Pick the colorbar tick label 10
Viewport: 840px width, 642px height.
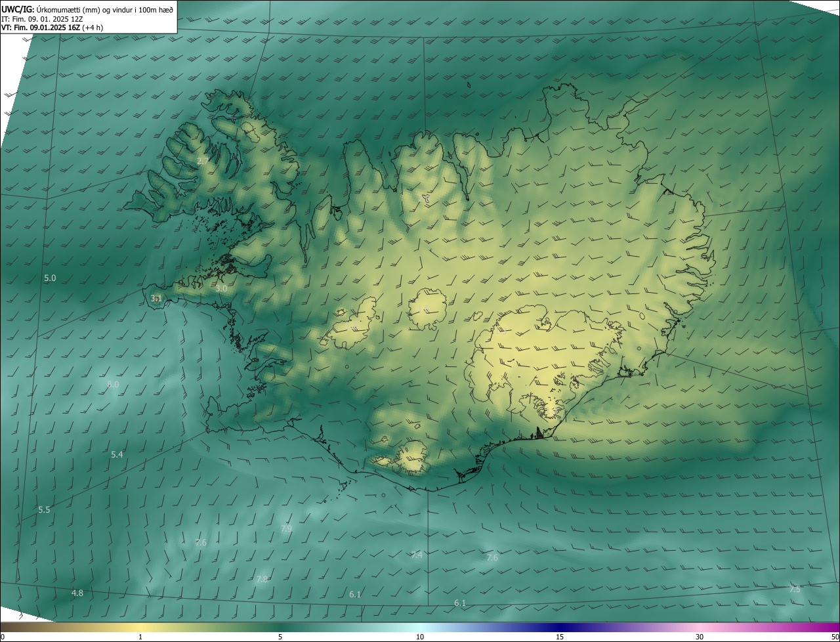coord(420,637)
